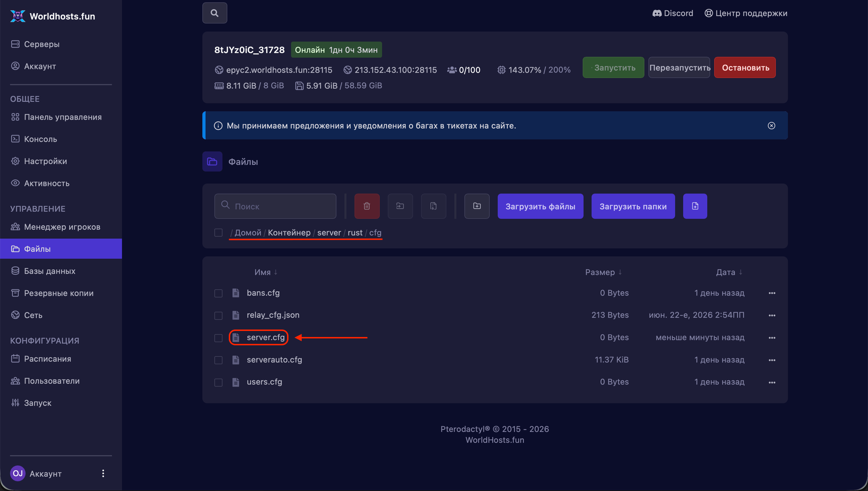868x491 pixels.
Task: Open the relay_cfg.json file
Action: (273, 315)
